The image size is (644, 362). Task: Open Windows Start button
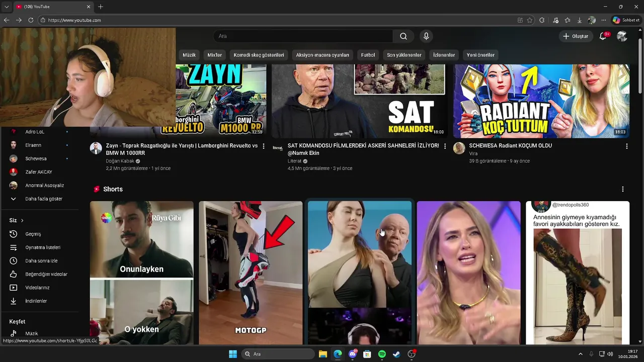[x=233, y=354]
